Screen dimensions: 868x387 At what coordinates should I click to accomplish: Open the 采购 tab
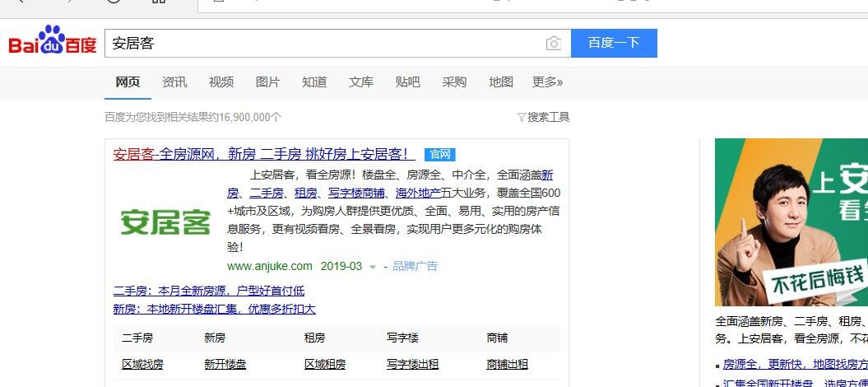pyautogui.click(x=454, y=82)
